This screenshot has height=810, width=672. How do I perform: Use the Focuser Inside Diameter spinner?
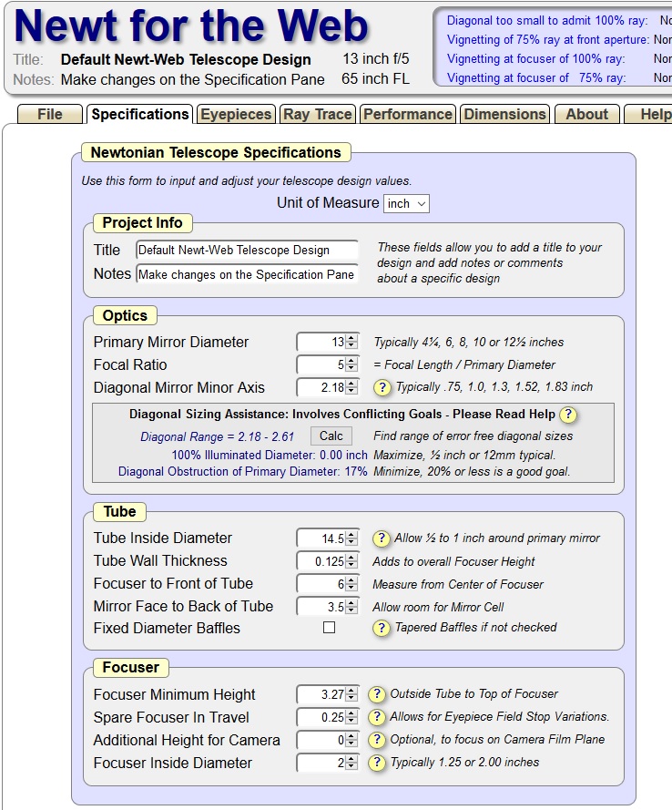point(351,763)
